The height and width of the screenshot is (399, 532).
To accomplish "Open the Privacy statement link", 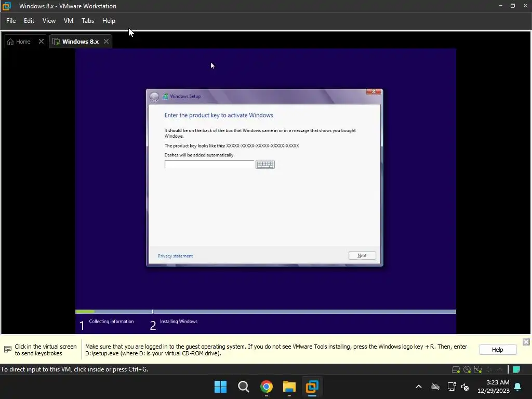I will [175, 256].
